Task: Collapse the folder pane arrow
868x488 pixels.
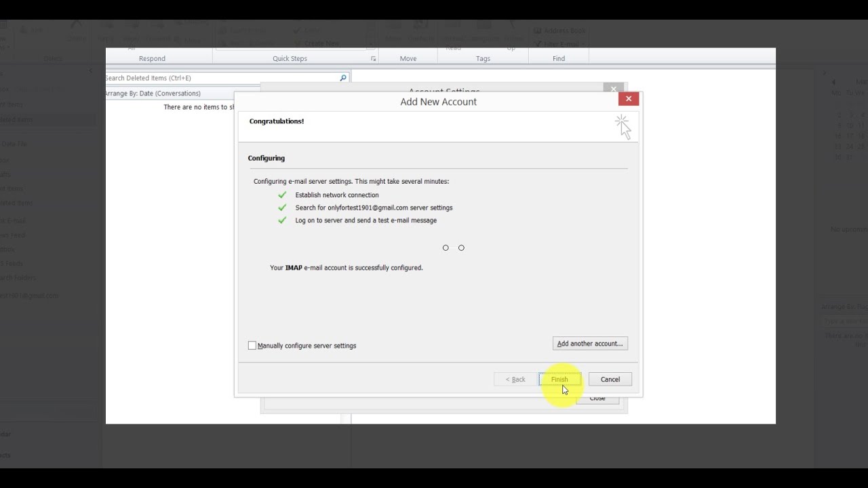Action: click(x=91, y=71)
